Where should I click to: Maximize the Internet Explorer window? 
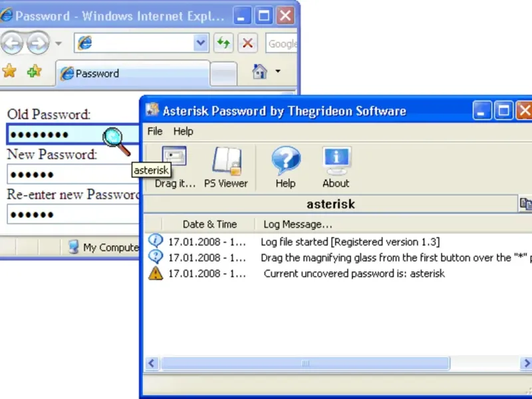click(x=264, y=15)
